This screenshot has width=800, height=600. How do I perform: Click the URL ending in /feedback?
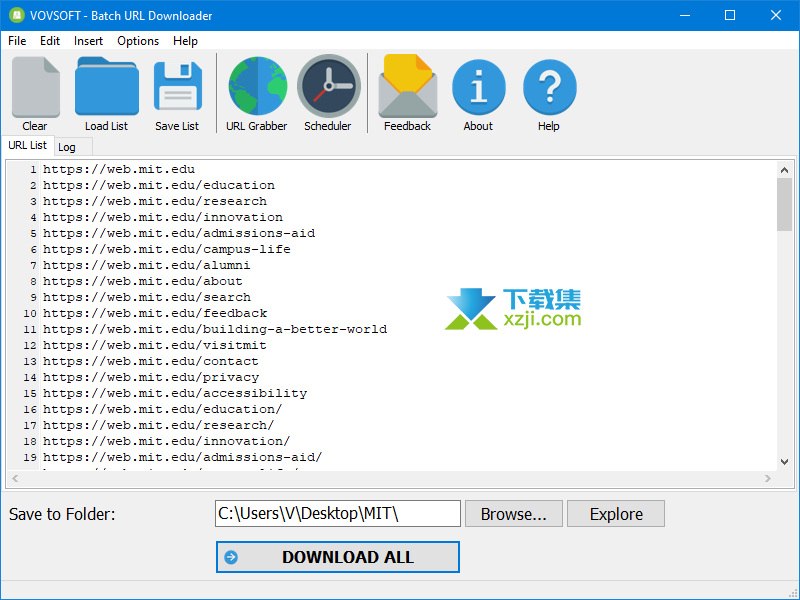(155, 313)
